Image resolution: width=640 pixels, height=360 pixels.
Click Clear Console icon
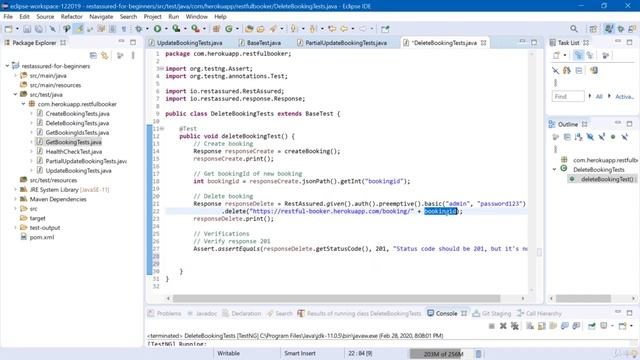(x=530, y=326)
